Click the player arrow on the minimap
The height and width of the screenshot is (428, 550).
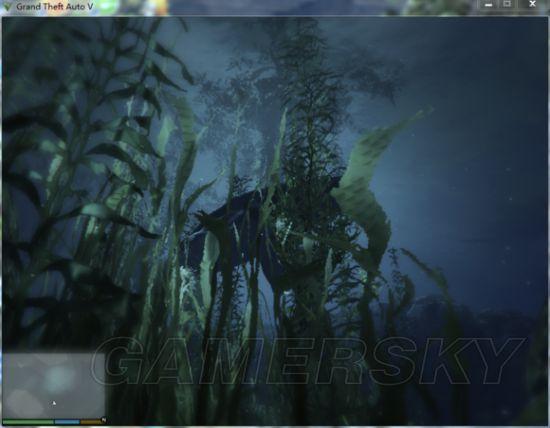click(54, 403)
